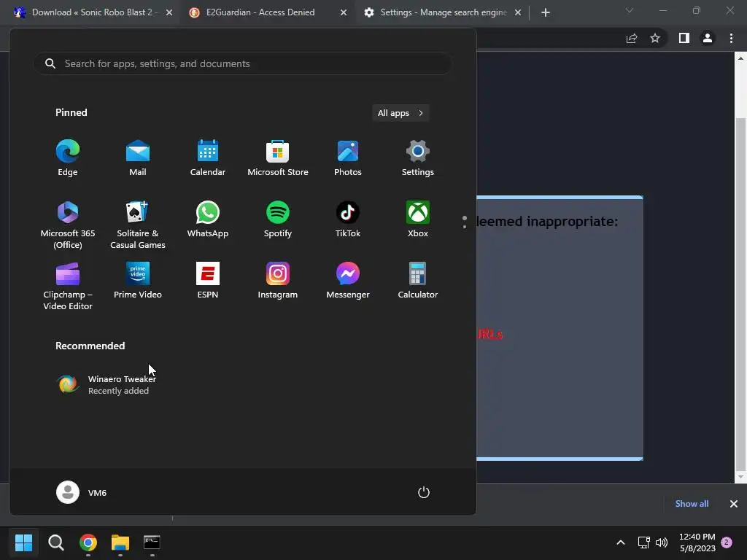Viewport: 747px width, 560px height.
Task: Open File Explorer from taskbar
Action: pos(120,542)
